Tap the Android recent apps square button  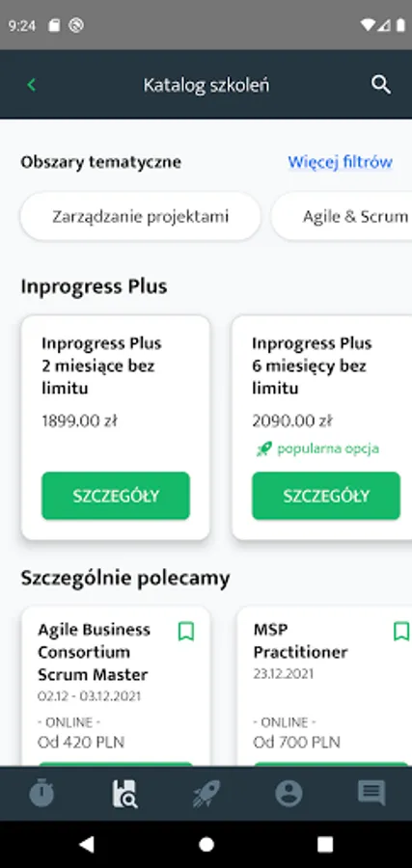(325, 844)
